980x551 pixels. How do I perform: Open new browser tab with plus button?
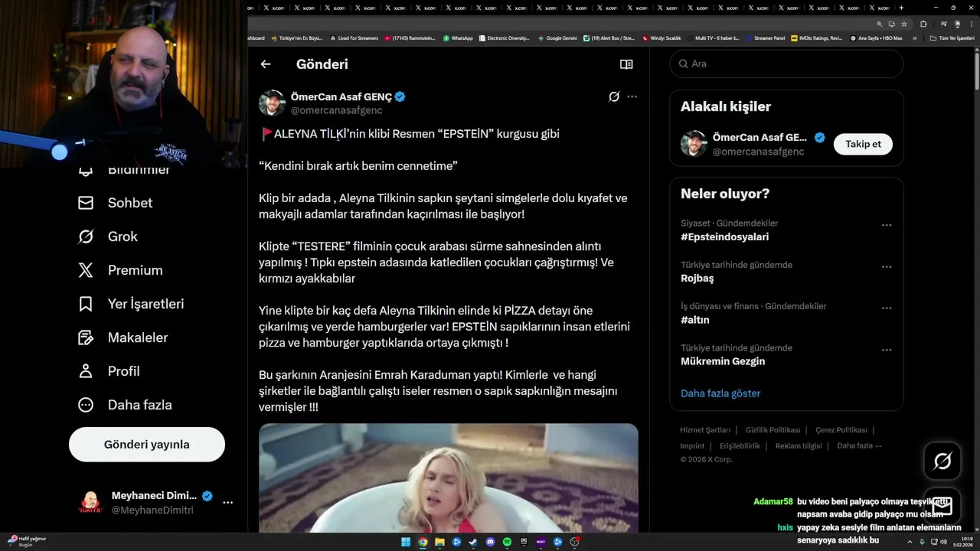(x=901, y=8)
